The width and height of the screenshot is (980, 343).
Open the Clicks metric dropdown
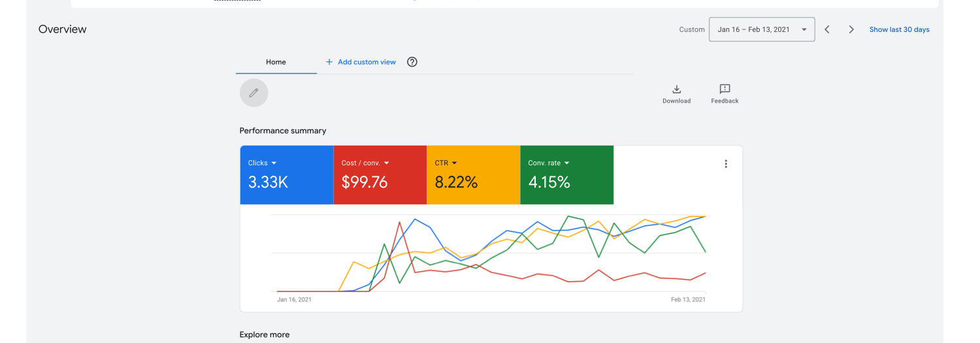tap(263, 163)
